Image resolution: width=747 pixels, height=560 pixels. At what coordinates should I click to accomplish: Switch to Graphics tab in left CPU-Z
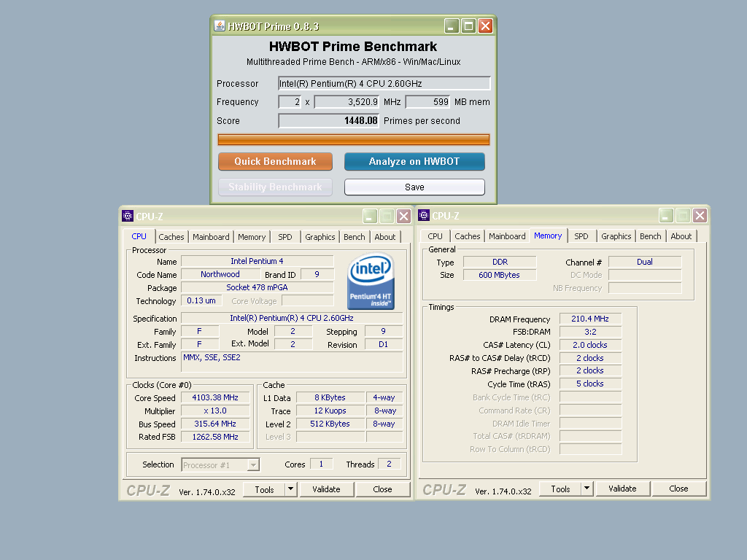[320, 237]
